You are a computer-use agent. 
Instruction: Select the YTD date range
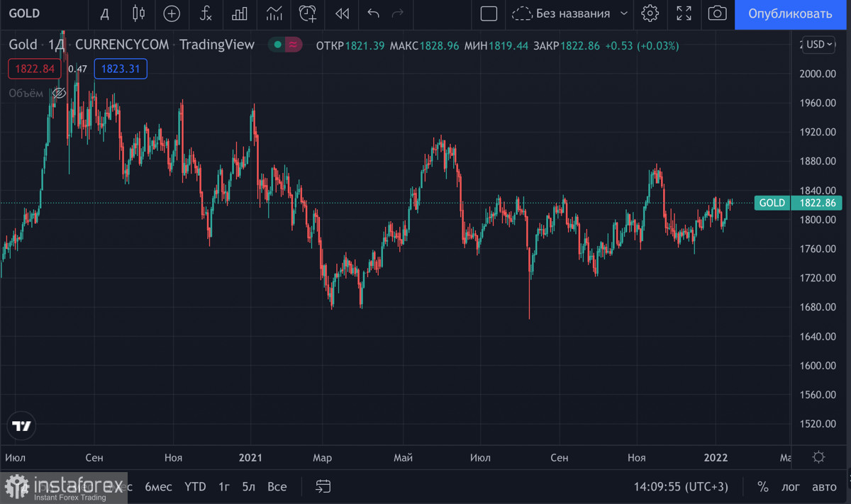point(195,486)
